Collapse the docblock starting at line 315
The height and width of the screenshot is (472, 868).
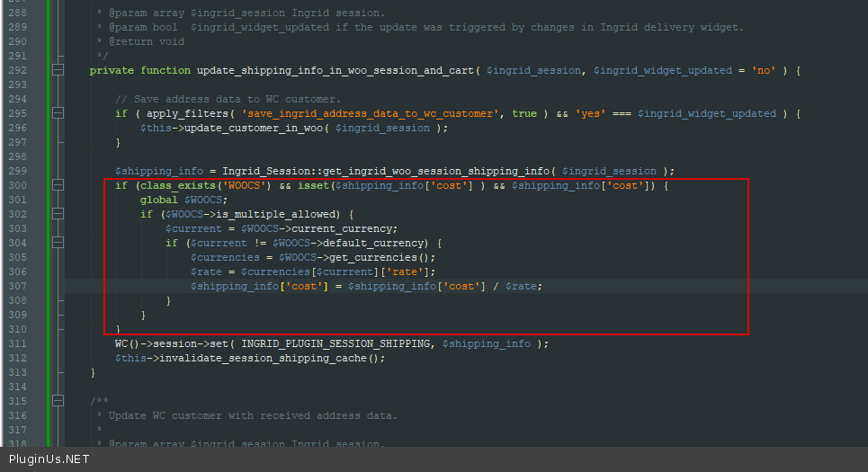(58, 401)
